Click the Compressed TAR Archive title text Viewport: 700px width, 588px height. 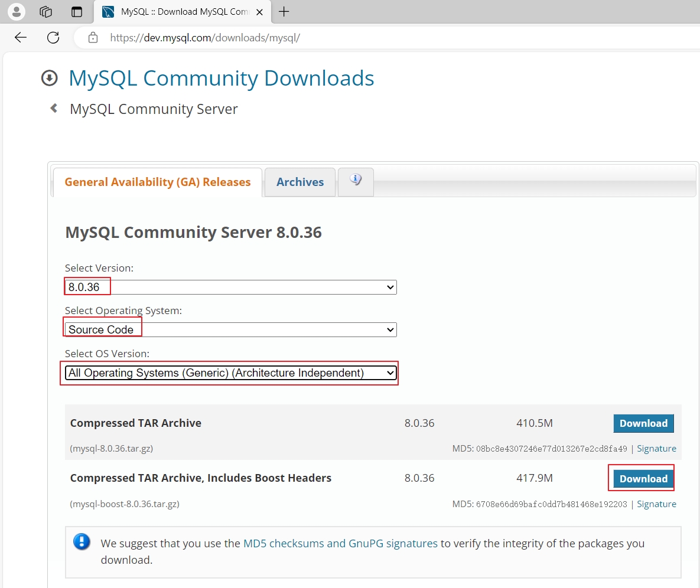point(136,423)
